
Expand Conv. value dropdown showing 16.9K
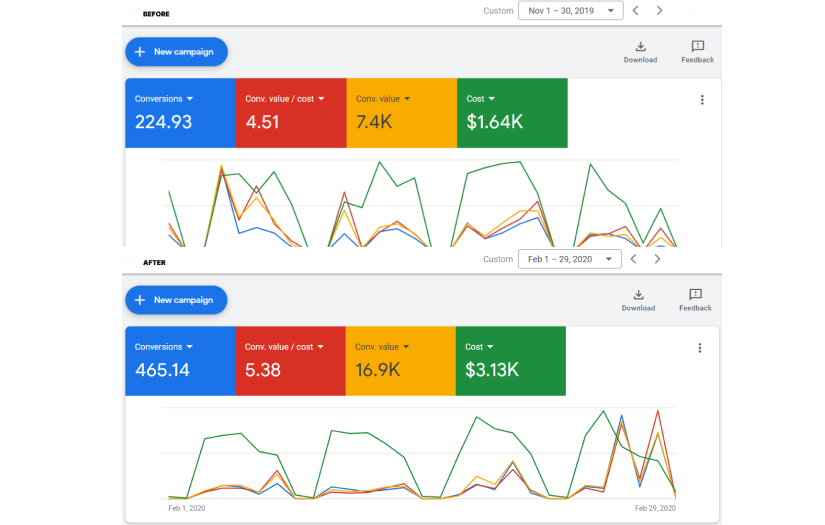coord(382,347)
